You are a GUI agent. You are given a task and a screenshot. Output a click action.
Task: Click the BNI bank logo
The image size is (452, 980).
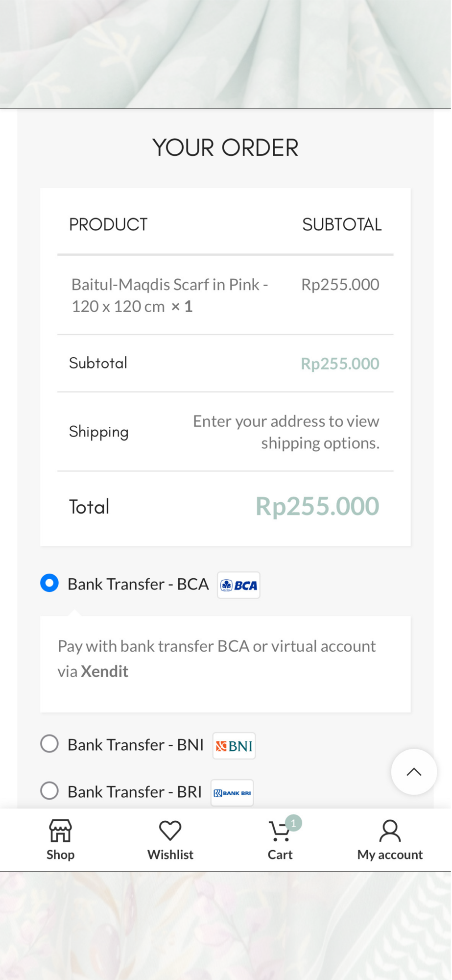234,746
